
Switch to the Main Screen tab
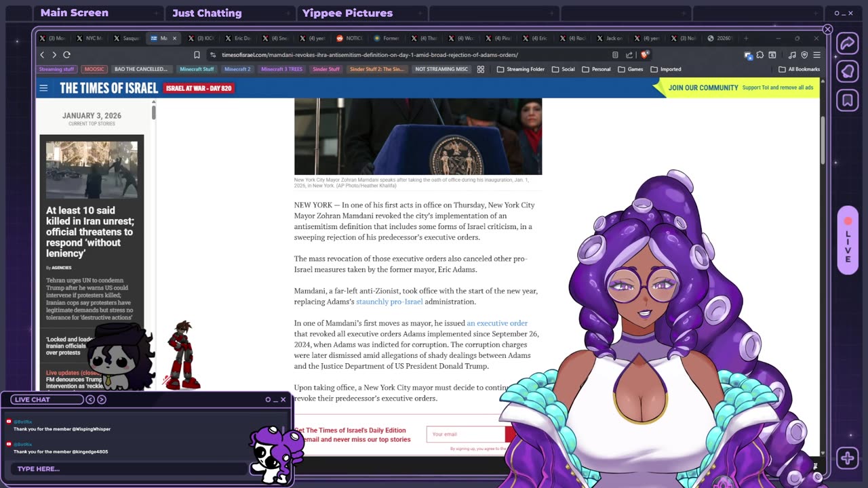(x=99, y=13)
